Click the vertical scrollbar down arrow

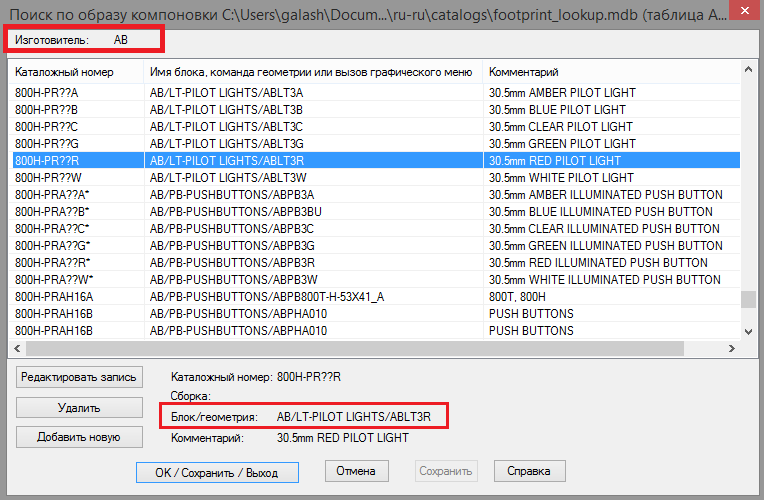[x=748, y=331]
